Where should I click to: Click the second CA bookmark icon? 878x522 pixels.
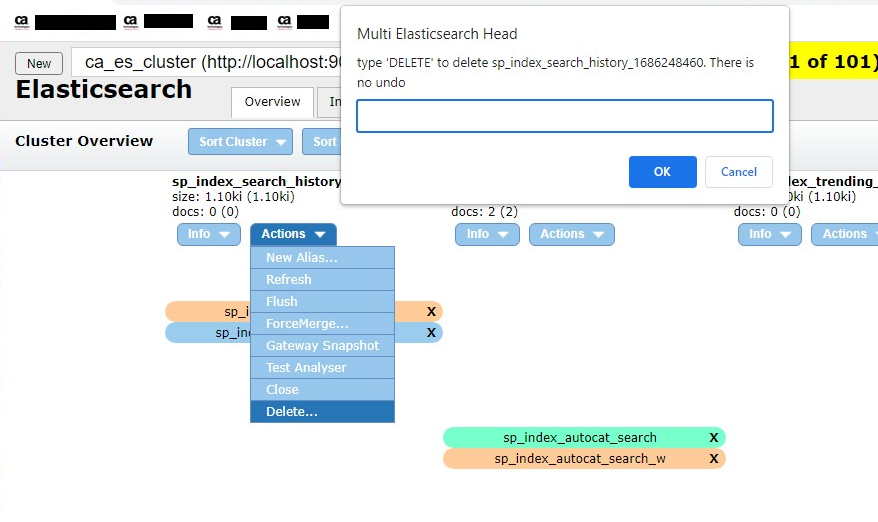click(x=130, y=22)
